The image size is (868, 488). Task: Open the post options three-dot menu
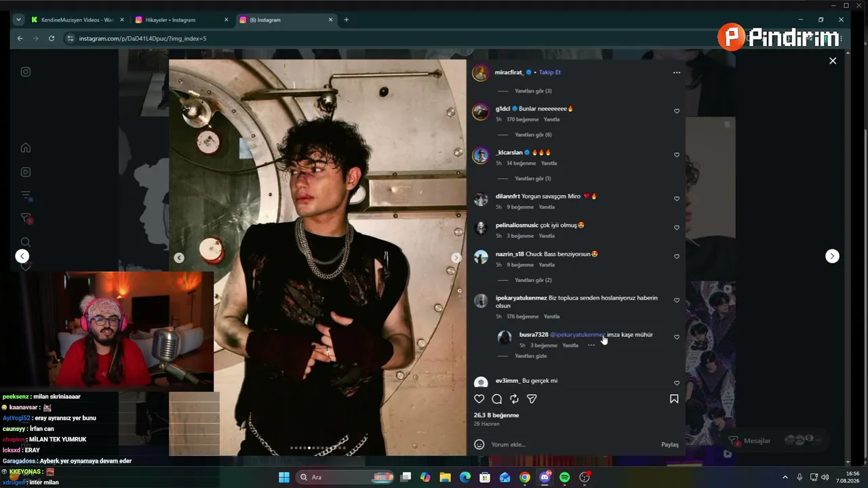tap(676, 73)
